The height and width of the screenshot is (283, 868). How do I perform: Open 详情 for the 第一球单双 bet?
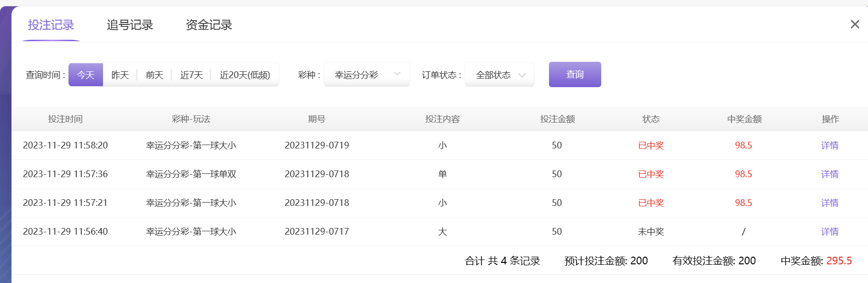pyautogui.click(x=830, y=174)
